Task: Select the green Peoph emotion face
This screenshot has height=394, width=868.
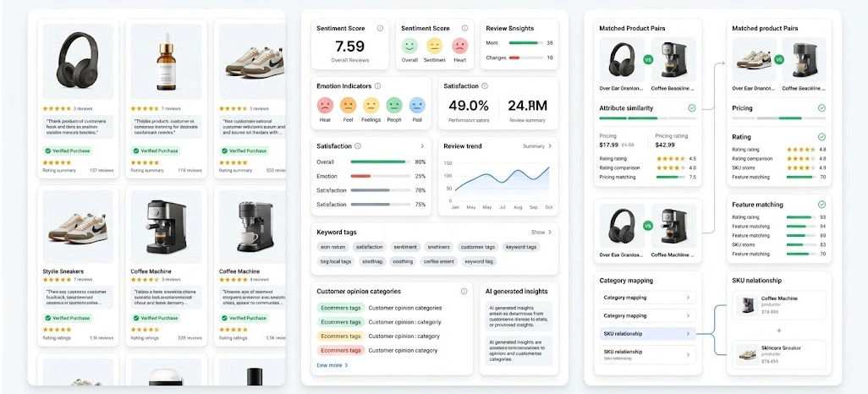Action: coord(394,105)
